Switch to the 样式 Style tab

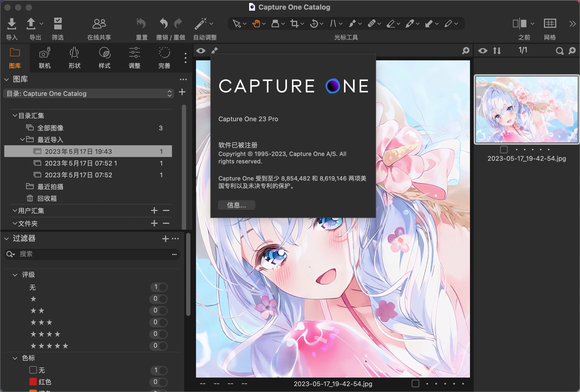tap(104, 58)
